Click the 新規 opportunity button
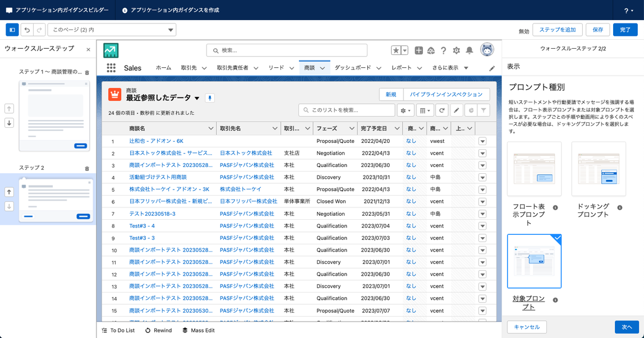 [391, 95]
